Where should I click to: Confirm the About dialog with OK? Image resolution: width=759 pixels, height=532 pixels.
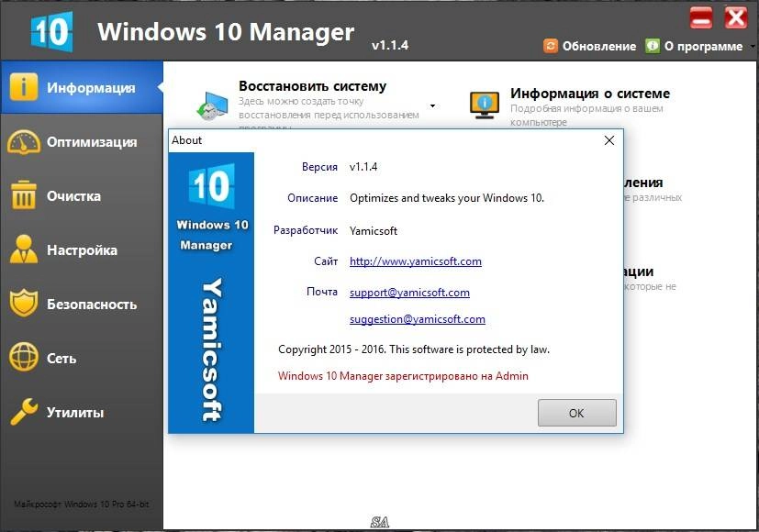coord(577,413)
